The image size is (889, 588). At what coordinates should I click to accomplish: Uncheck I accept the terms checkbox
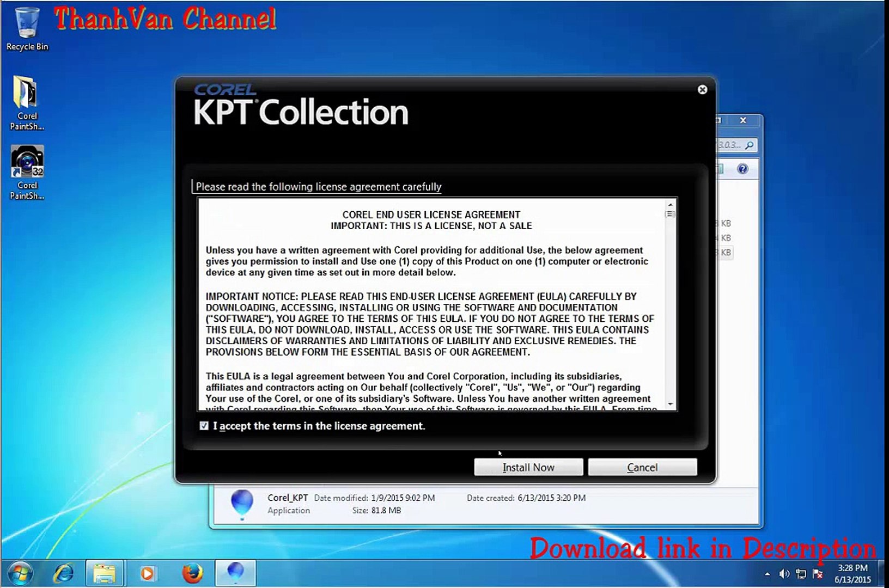click(x=204, y=426)
